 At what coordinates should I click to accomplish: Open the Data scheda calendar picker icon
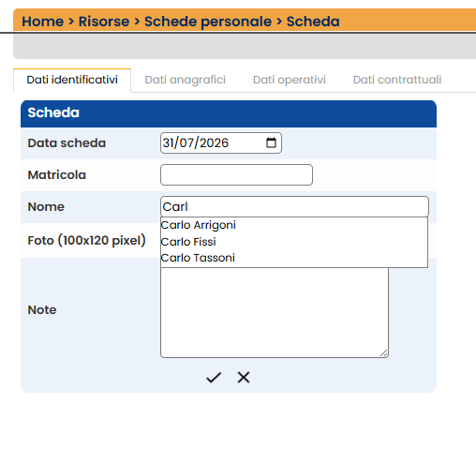coord(271,142)
